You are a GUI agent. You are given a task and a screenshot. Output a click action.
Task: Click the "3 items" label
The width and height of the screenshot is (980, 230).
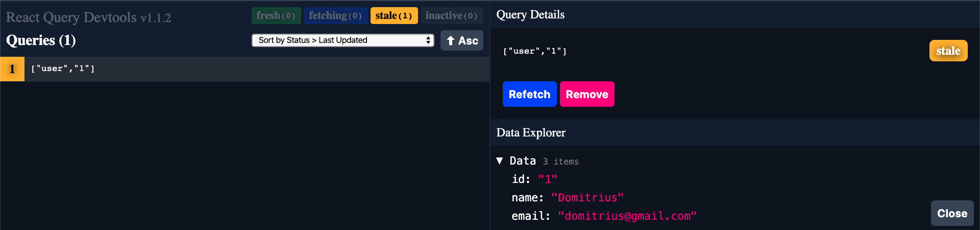click(560, 162)
